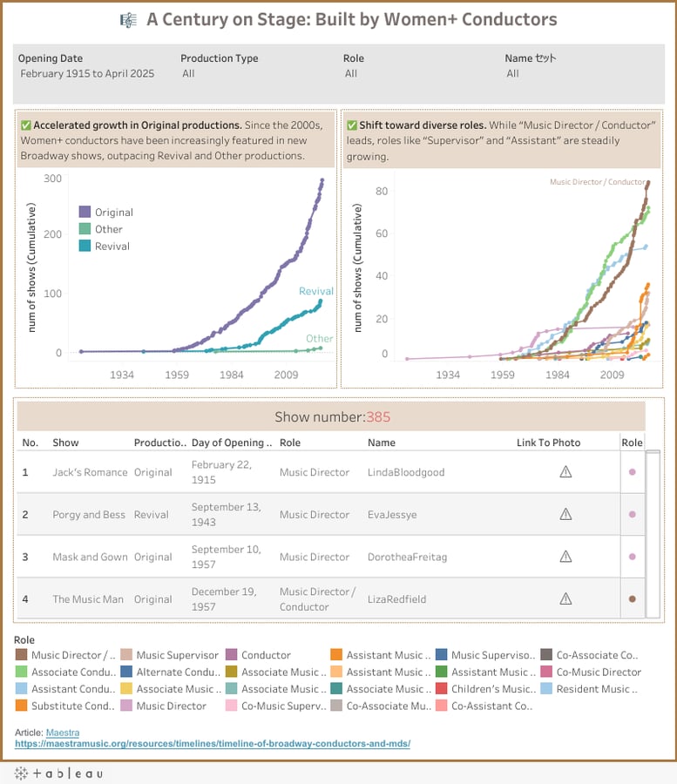Click the role dot in Jack's Romance row
677x784 pixels.
tap(632, 472)
